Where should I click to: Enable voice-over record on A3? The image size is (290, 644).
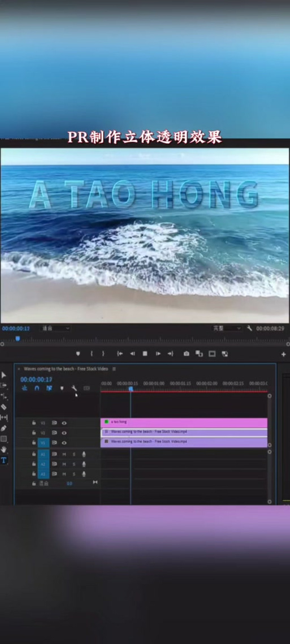pos(84,474)
